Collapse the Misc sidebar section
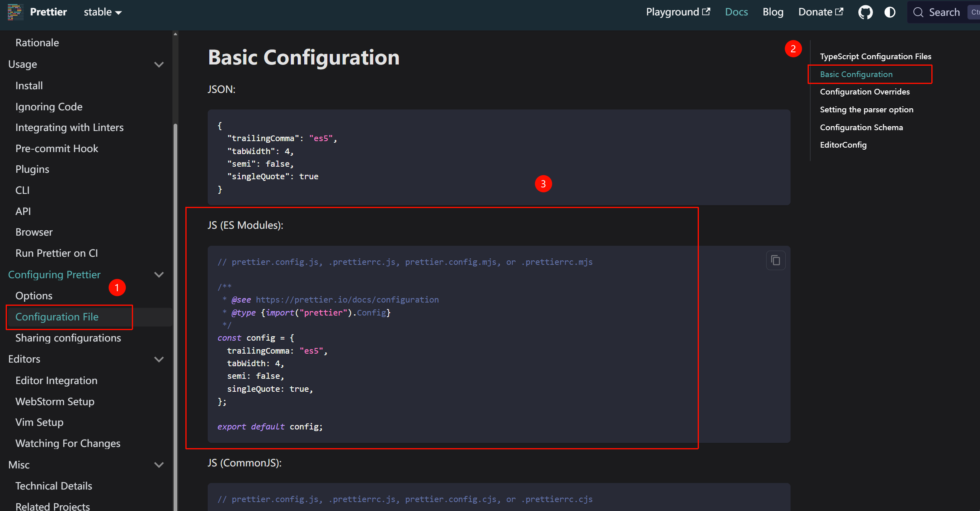This screenshot has height=511, width=980. pyautogui.click(x=159, y=465)
